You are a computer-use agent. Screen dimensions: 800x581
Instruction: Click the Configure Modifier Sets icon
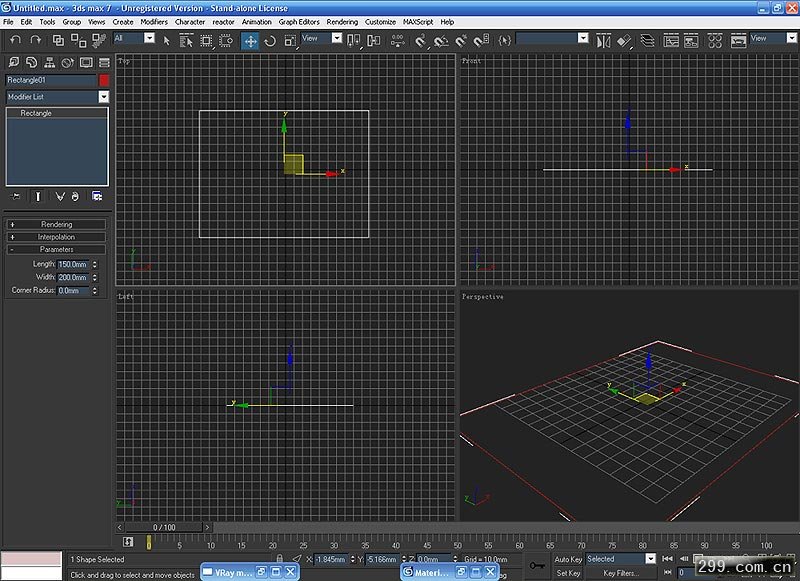click(97, 196)
